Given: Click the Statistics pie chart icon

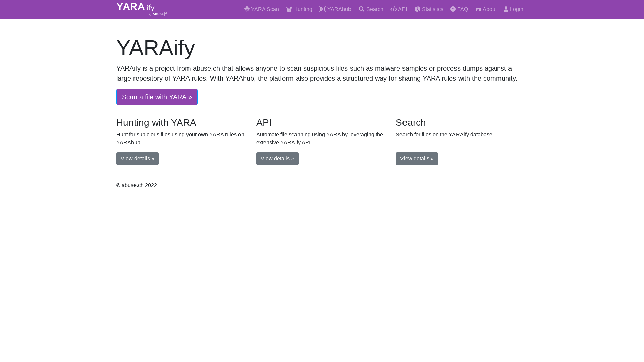Looking at the screenshot, I should click(417, 9).
